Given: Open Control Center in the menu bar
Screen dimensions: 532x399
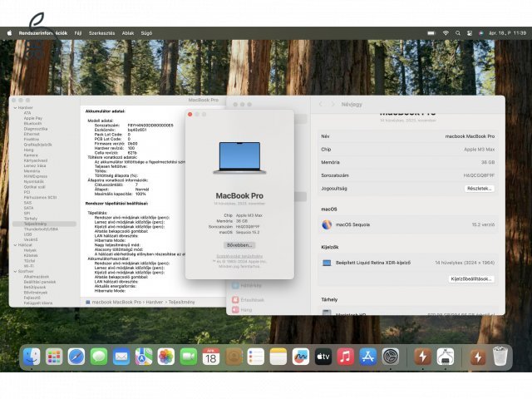Looking at the screenshot, I should [x=470, y=33].
